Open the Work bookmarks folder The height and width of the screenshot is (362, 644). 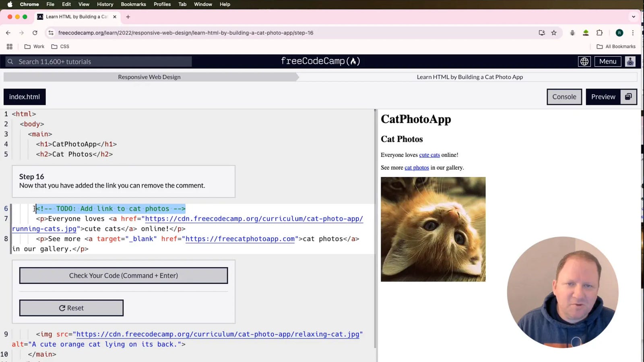[34, 47]
